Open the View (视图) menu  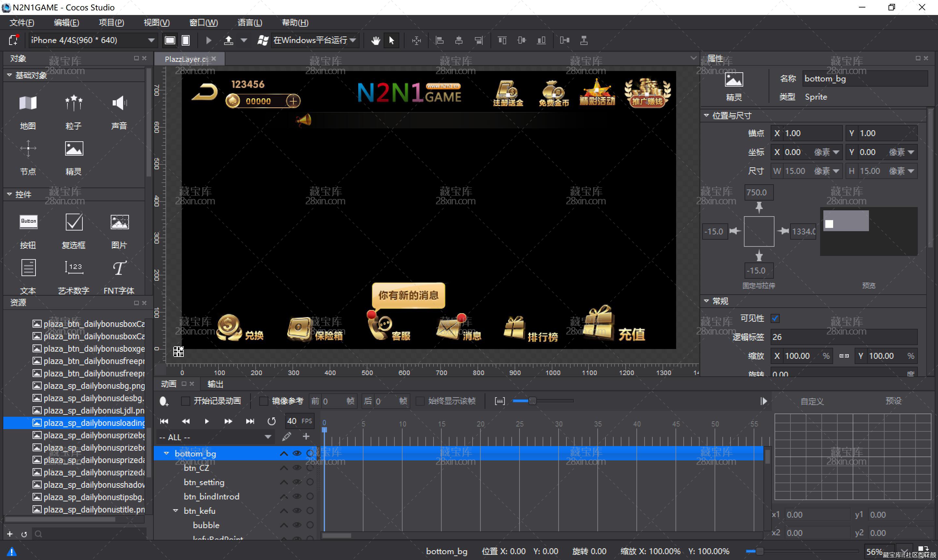coord(157,23)
